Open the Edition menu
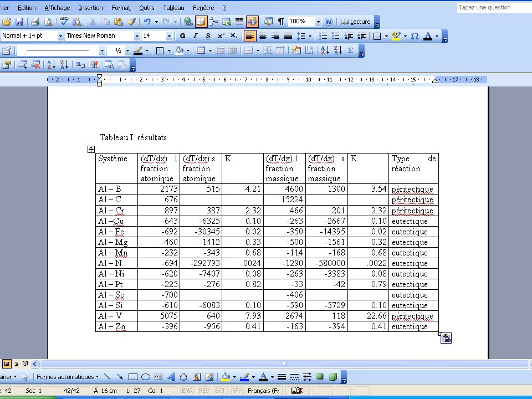The width and height of the screenshot is (532, 399). tap(27, 8)
